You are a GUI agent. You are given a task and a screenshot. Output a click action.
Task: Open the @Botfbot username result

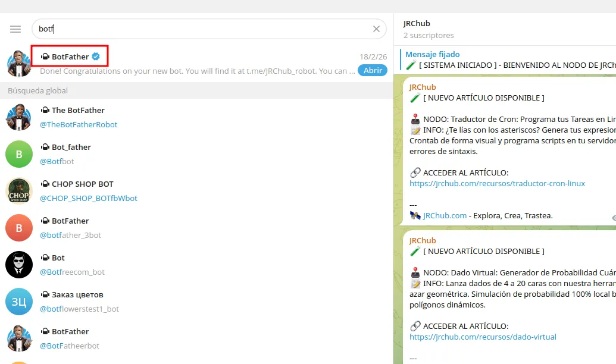coord(57,161)
